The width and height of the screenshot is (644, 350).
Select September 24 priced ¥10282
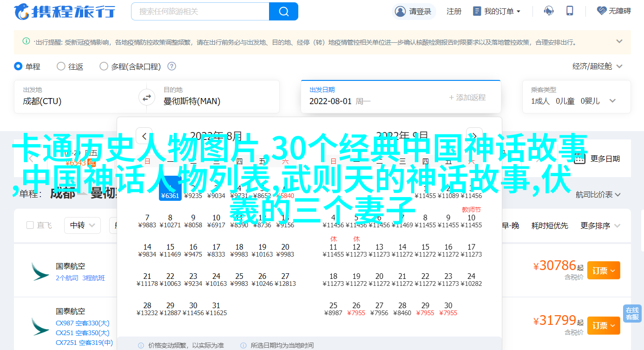[x=472, y=279]
